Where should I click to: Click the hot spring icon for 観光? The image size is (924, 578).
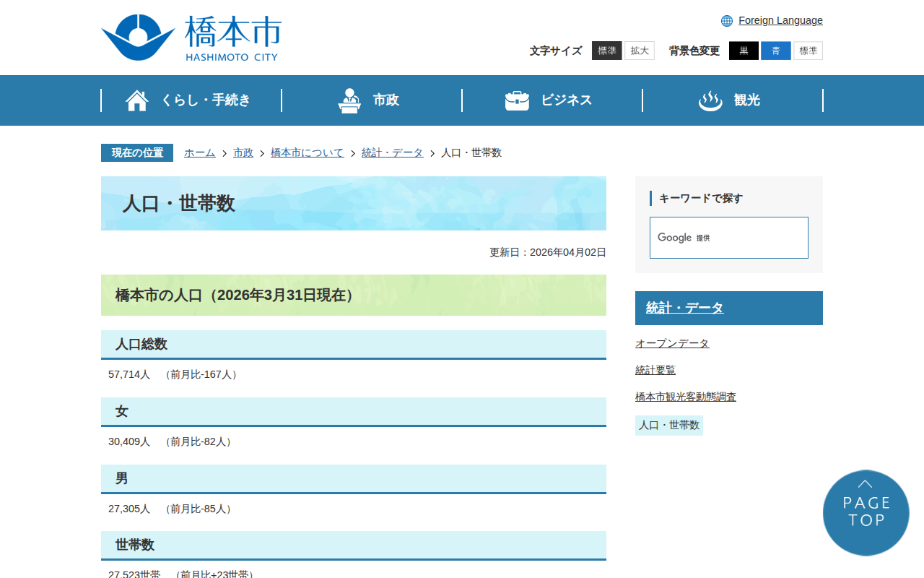[x=710, y=100]
